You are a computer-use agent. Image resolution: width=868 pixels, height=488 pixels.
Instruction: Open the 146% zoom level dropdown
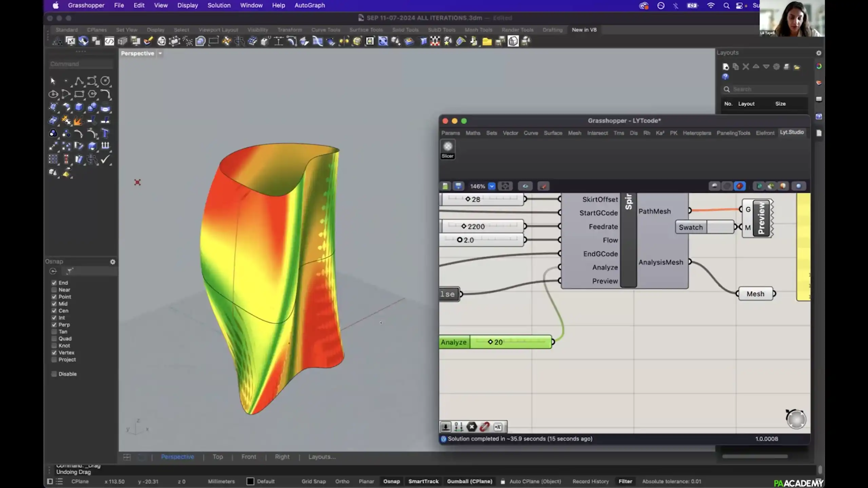click(x=491, y=186)
